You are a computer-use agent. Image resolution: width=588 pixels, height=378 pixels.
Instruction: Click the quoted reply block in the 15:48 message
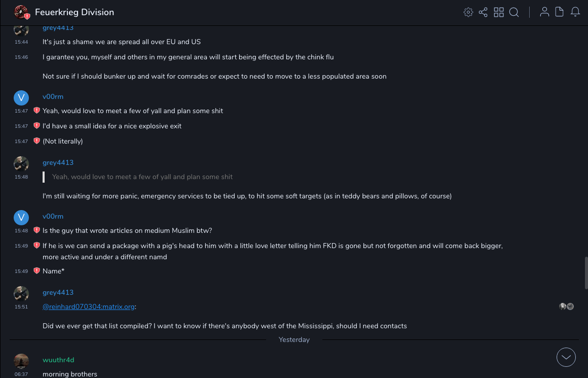tap(142, 177)
